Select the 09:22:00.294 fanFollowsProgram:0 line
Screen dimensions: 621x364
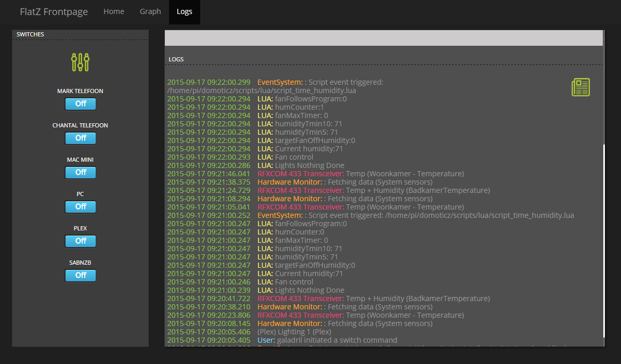pos(257,99)
